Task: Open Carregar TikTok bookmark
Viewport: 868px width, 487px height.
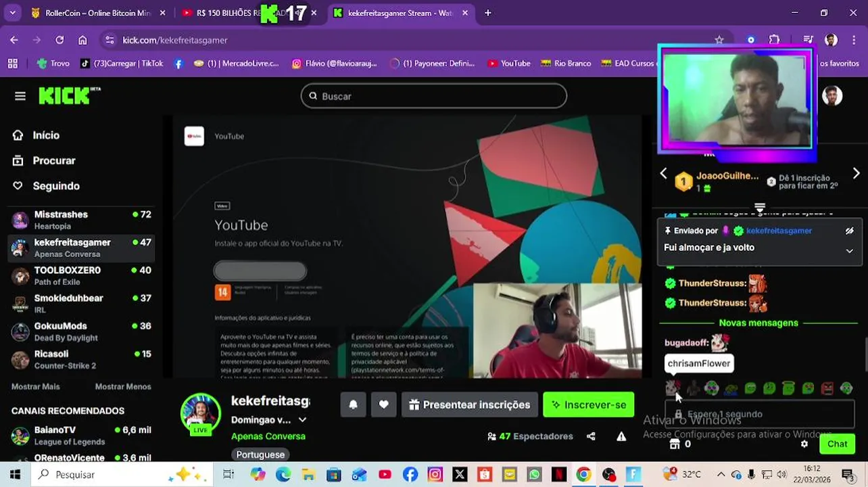Action: point(122,64)
